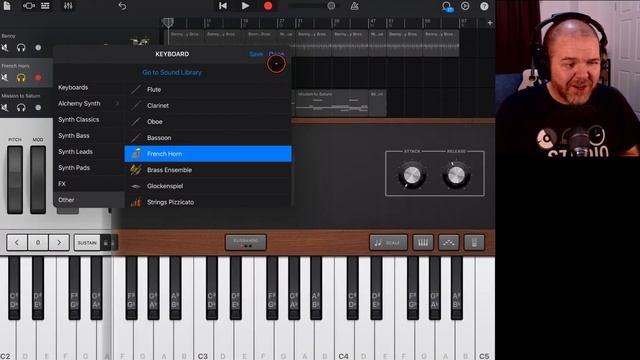Choose Flute sound
This screenshot has width=640, height=360.
tap(208, 89)
